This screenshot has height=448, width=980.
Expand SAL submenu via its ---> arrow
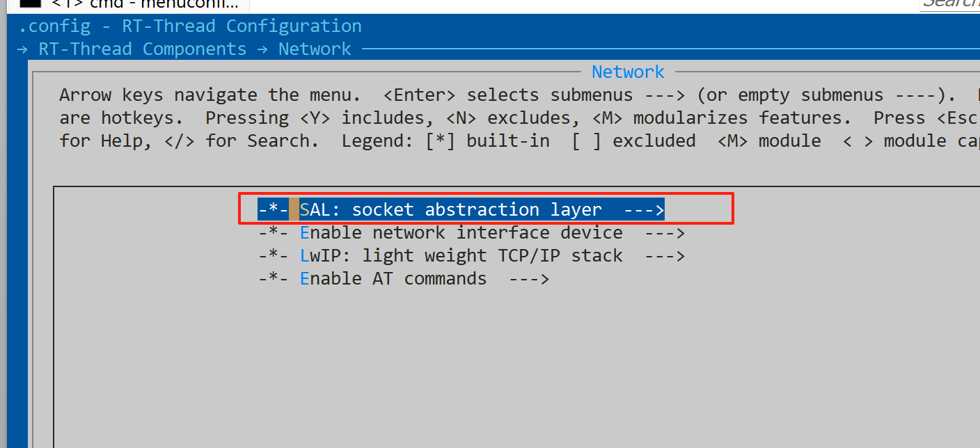(x=644, y=209)
